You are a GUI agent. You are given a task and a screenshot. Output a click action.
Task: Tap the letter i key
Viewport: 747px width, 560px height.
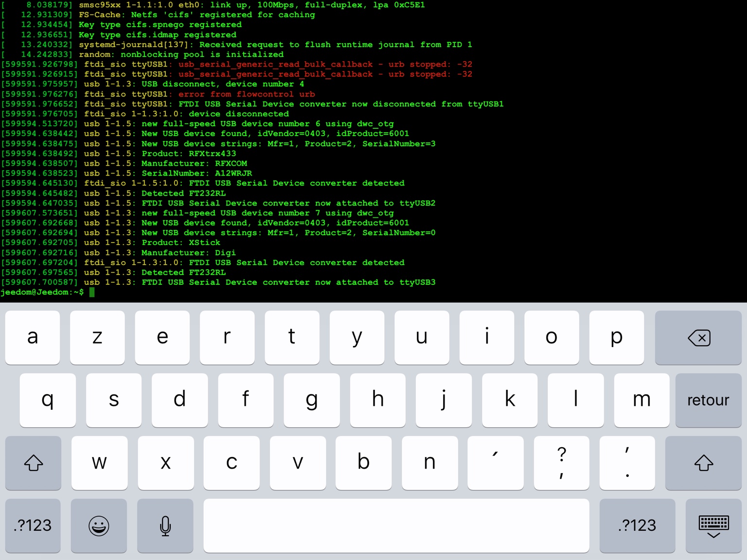tap(487, 338)
